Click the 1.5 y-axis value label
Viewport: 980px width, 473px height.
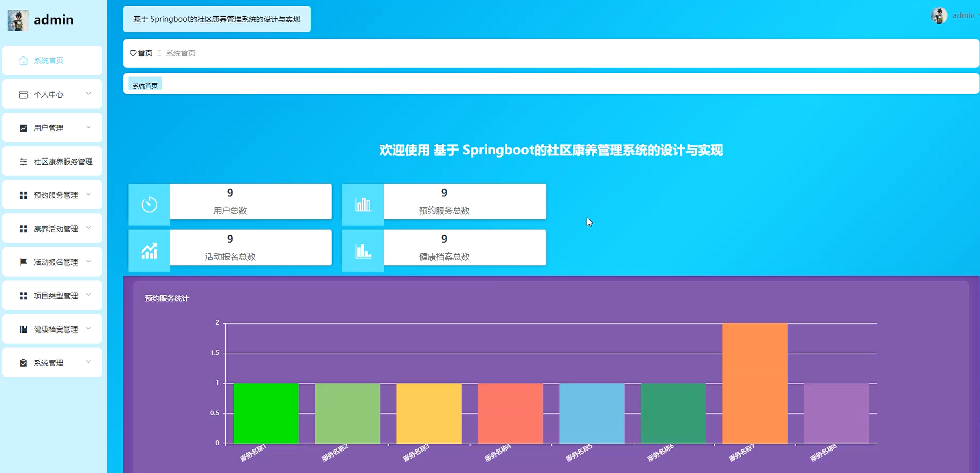(215, 353)
